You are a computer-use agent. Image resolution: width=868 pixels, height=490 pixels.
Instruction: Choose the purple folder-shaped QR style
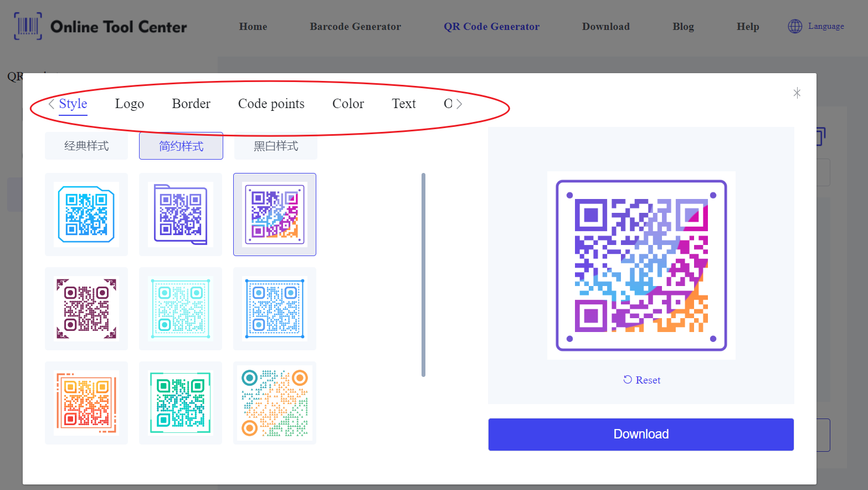(181, 215)
